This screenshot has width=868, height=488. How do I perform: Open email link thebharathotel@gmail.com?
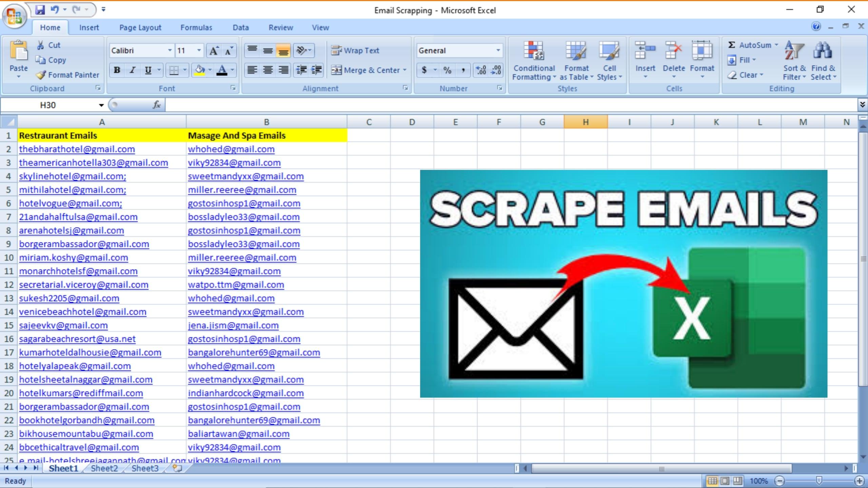(77, 149)
